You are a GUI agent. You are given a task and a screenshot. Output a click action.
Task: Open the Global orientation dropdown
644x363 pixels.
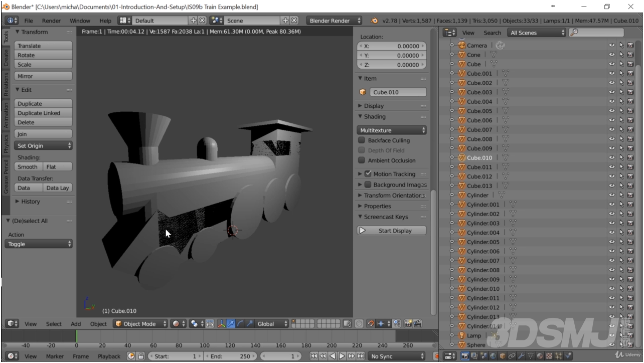tap(272, 324)
